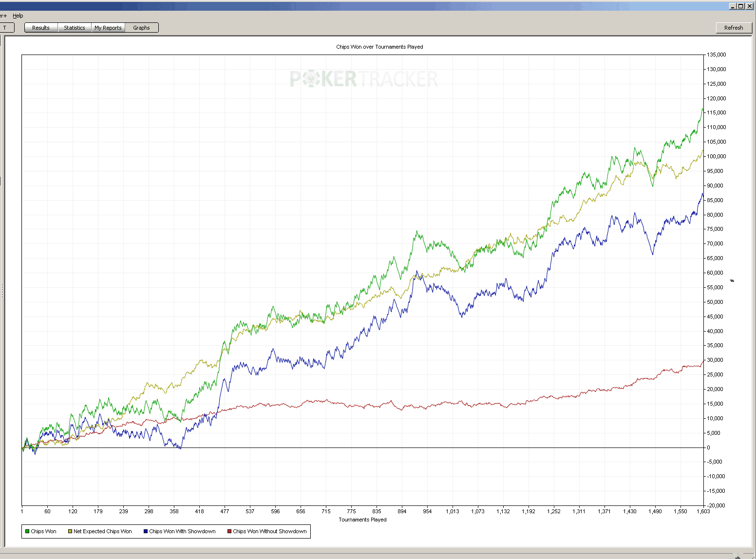
Task: Click the '100,000' y-axis value
Action: click(x=717, y=156)
